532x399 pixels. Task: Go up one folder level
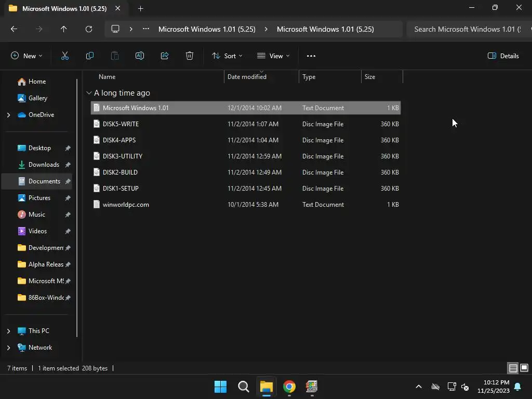(64, 29)
